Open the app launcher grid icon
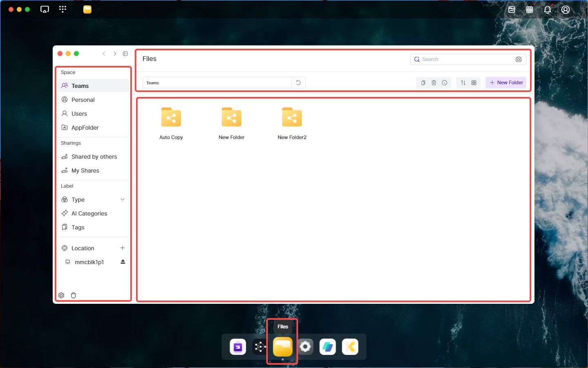Screen dimensions: 588x368 pyautogui.click(x=62, y=9)
